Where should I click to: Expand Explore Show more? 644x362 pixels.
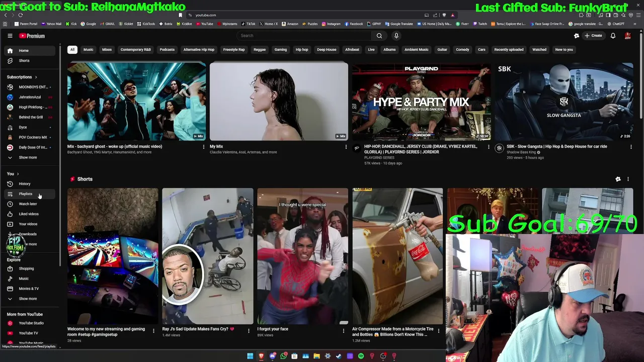30,299
